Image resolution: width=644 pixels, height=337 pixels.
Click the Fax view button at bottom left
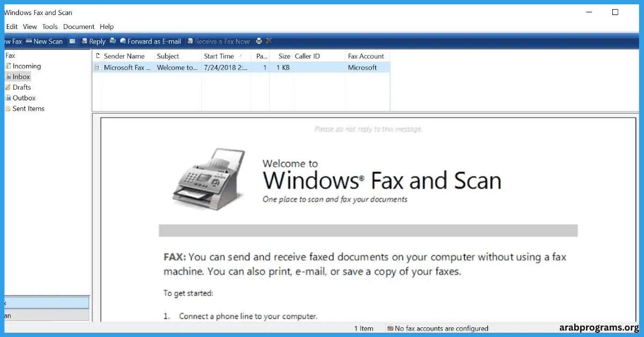pos(47,303)
